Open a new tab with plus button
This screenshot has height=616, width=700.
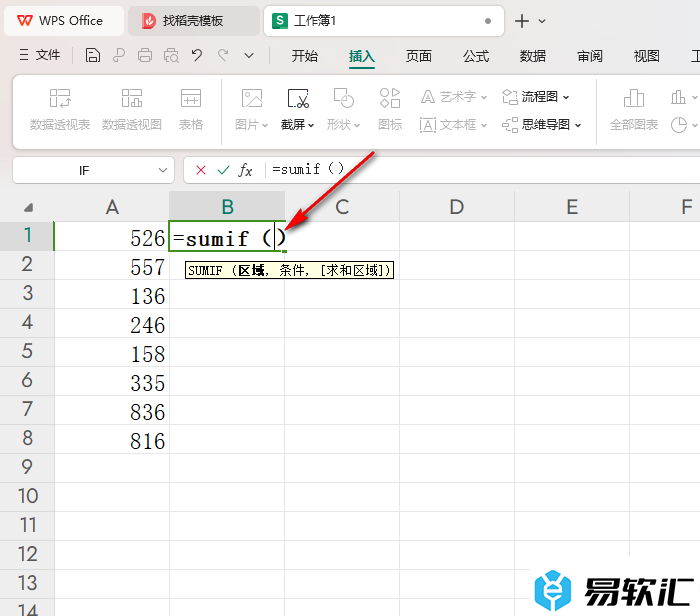pyautogui.click(x=521, y=21)
